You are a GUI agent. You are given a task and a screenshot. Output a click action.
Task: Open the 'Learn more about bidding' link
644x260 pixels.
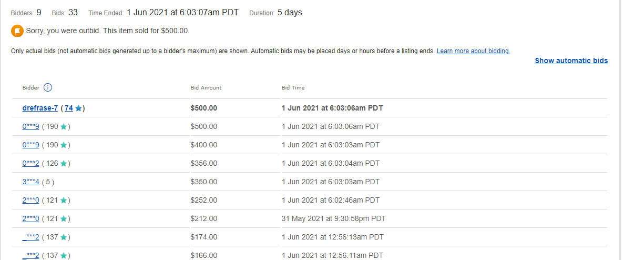coord(473,51)
